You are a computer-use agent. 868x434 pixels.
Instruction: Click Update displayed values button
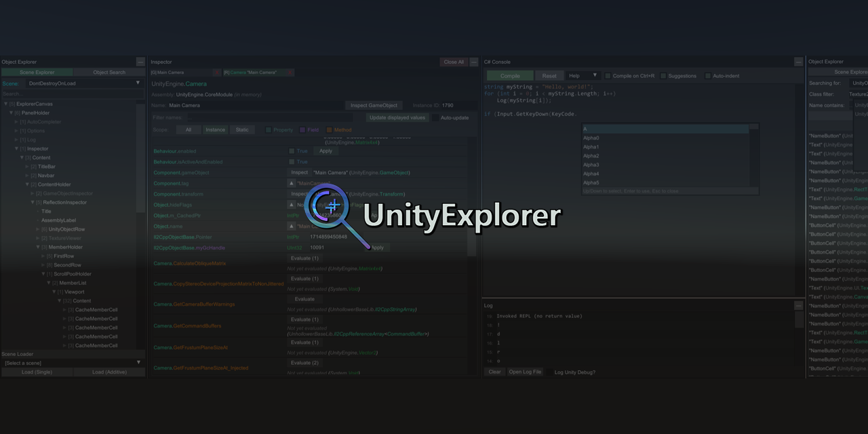pyautogui.click(x=397, y=117)
